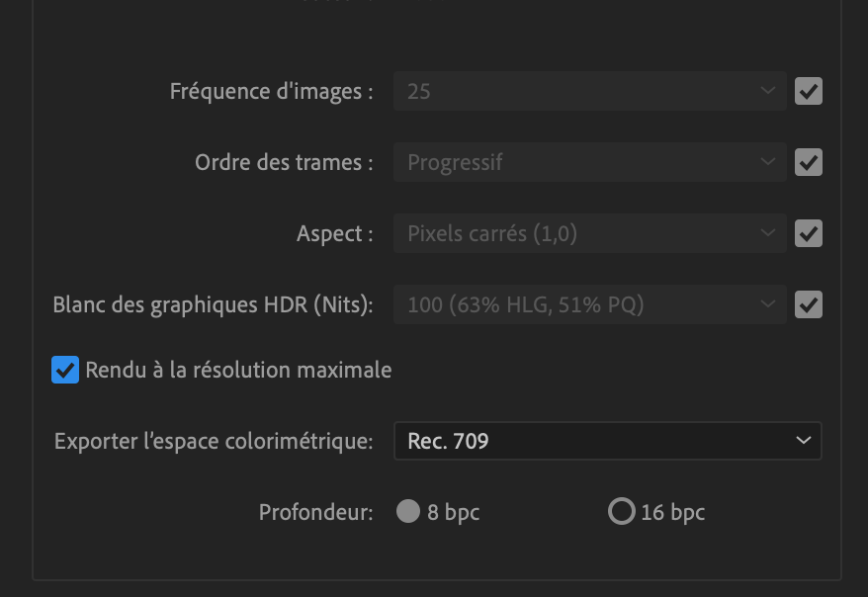Viewport: 868px width, 597px height.
Task: Toggle the checkbox next to Ordre des trames
Action: [809, 163]
